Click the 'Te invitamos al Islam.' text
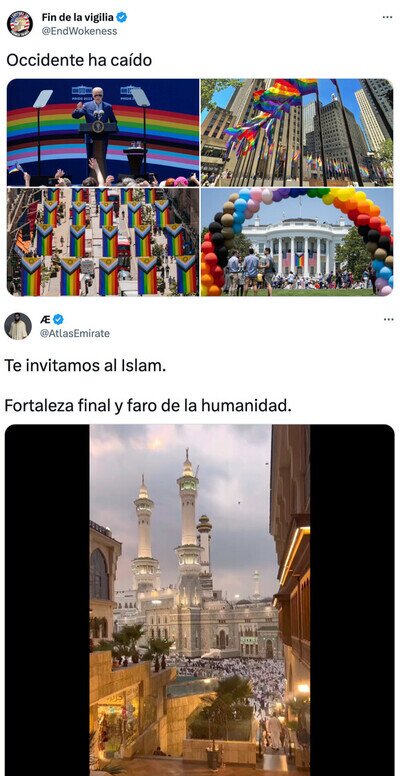The image size is (400, 776). click(x=85, y=366)
